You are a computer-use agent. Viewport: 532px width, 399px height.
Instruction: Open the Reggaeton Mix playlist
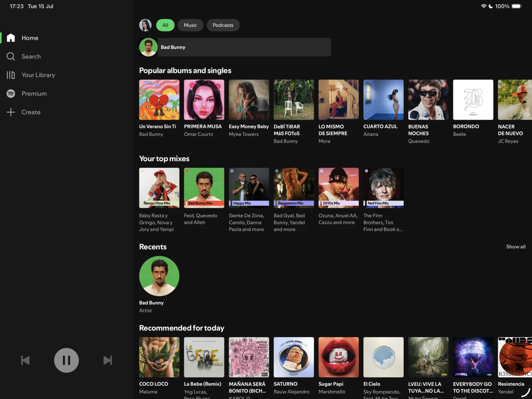[294, 188]
